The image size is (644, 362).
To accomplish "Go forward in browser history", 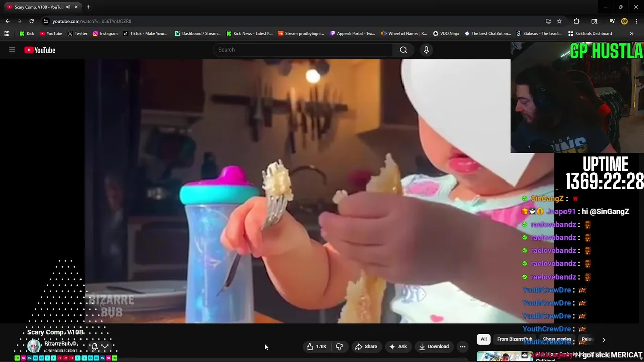I will click(x=19, y=21).
